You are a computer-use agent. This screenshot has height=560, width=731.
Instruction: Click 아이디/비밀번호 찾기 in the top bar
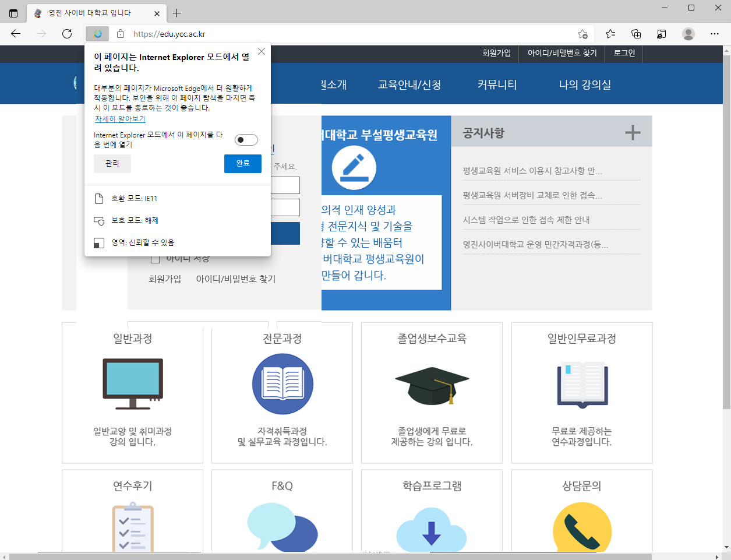(562, 53)
